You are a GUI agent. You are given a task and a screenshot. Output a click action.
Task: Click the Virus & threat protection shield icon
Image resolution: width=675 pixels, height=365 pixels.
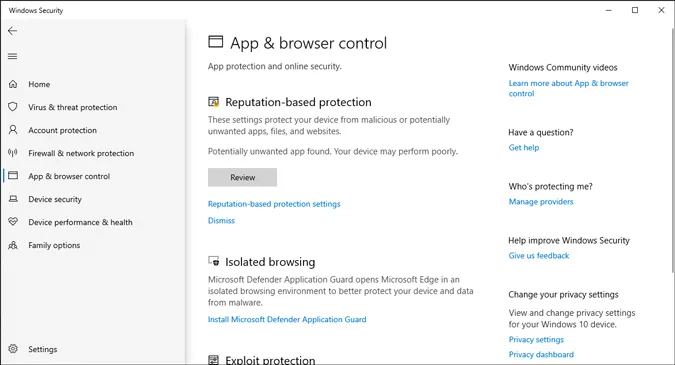(13, 107)
